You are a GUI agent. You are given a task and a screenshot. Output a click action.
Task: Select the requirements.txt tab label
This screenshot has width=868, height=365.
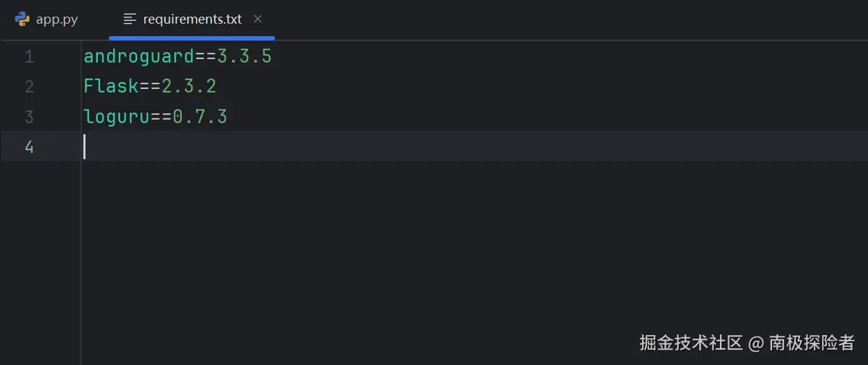(192, 19)
